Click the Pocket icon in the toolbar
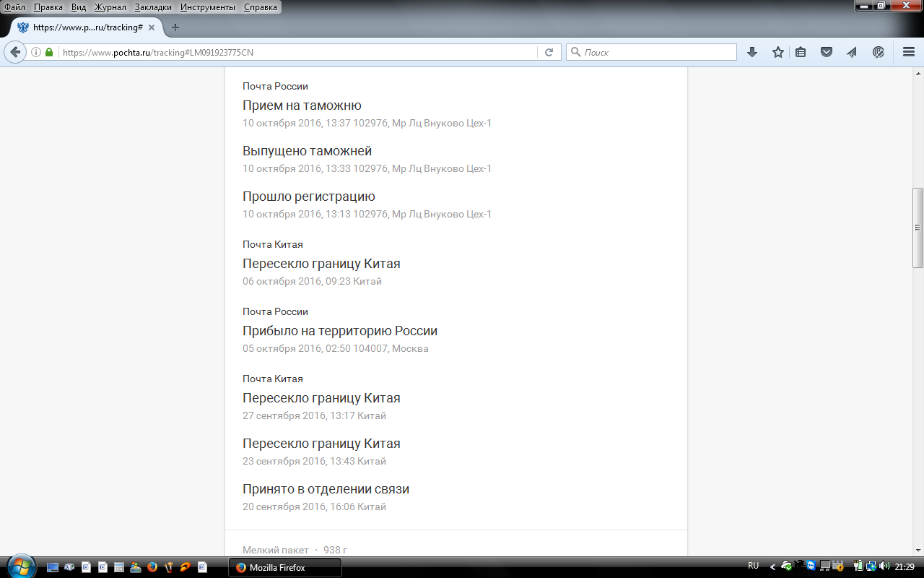 827,52
